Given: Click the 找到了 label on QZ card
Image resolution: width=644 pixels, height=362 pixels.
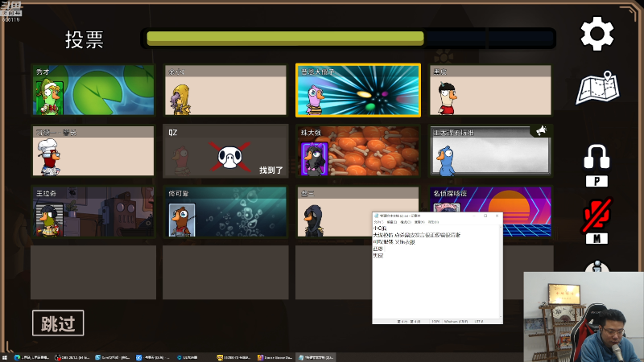Looking at the screenshot, I should (271, 170).
